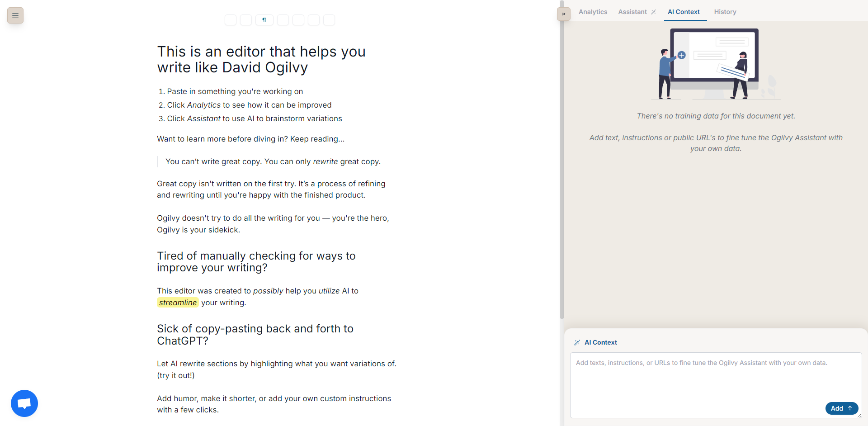Click the wand icon beside the Assistant tab
This screenshot has width=868, height=426.
(654, 12)
